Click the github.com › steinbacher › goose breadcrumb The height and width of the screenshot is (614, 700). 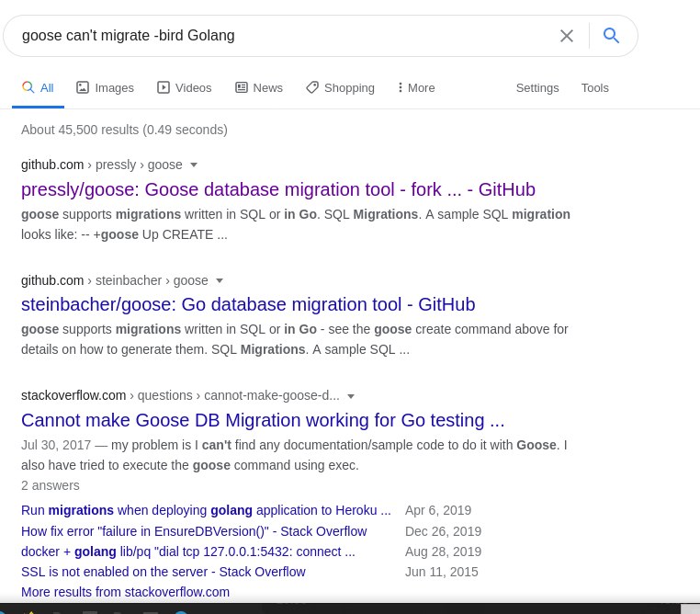click(114, 280)
